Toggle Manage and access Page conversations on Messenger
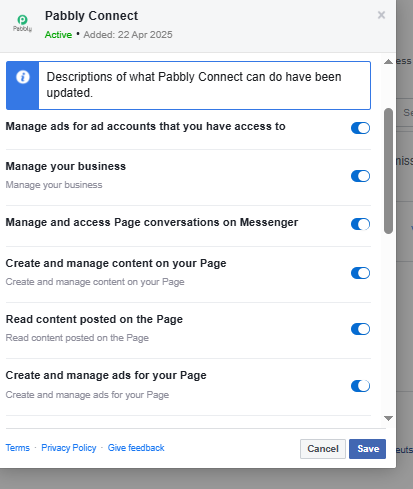This screenshot has width=413, height=489. (x=360, y=224)
